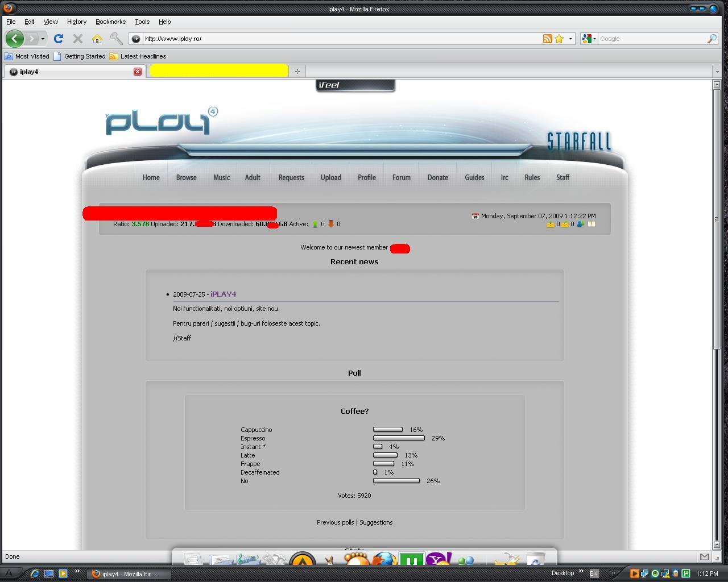The height and width of the screenshot is (582, 728).
Task: Bookmark this page with the star icon
Action: 559,39
